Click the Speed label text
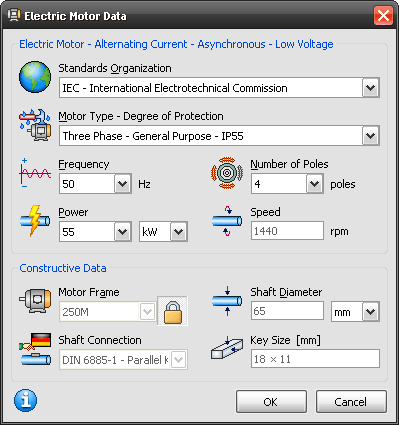The image size is (399, 425). tap(265, 213)
